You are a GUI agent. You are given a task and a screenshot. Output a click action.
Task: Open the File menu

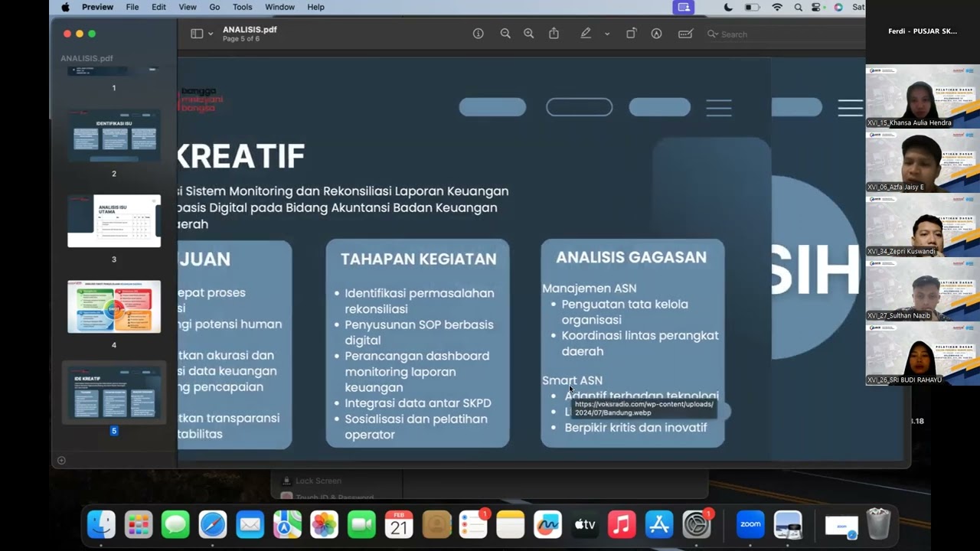[x=132, y=7]
